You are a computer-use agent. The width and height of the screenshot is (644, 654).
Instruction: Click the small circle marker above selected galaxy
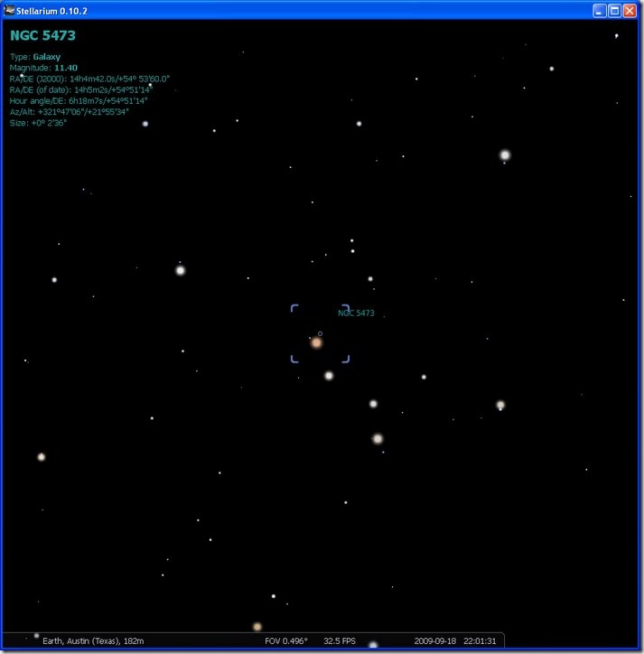coord(320,333)
